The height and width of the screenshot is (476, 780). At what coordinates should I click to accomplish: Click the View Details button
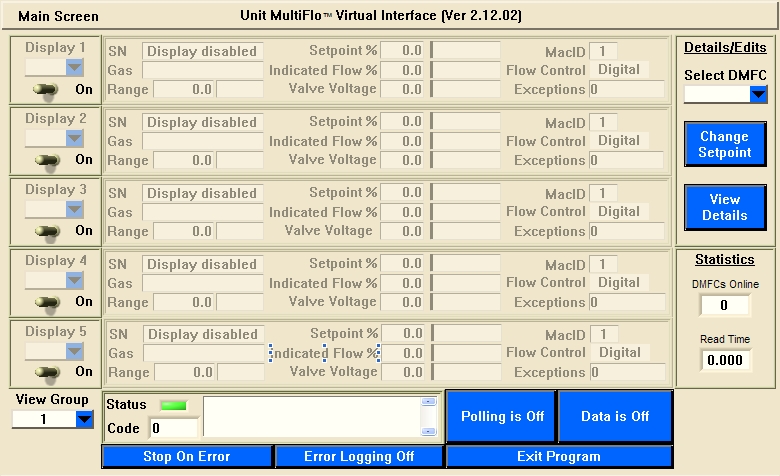point(725,207)
